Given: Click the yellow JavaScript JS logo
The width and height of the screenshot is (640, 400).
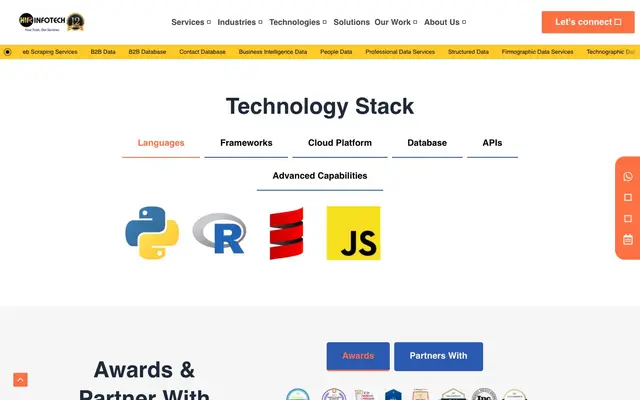Looking at the screenshot, I should [x=353, y=233].
